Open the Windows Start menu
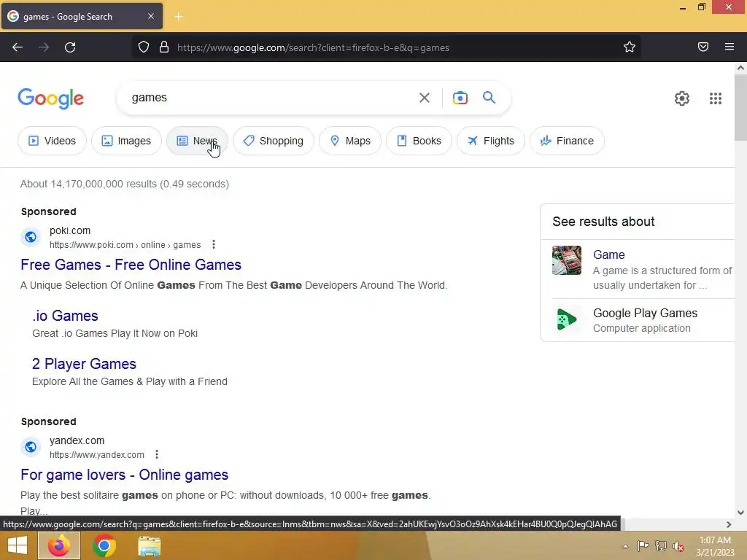 [x=18, y=545]
